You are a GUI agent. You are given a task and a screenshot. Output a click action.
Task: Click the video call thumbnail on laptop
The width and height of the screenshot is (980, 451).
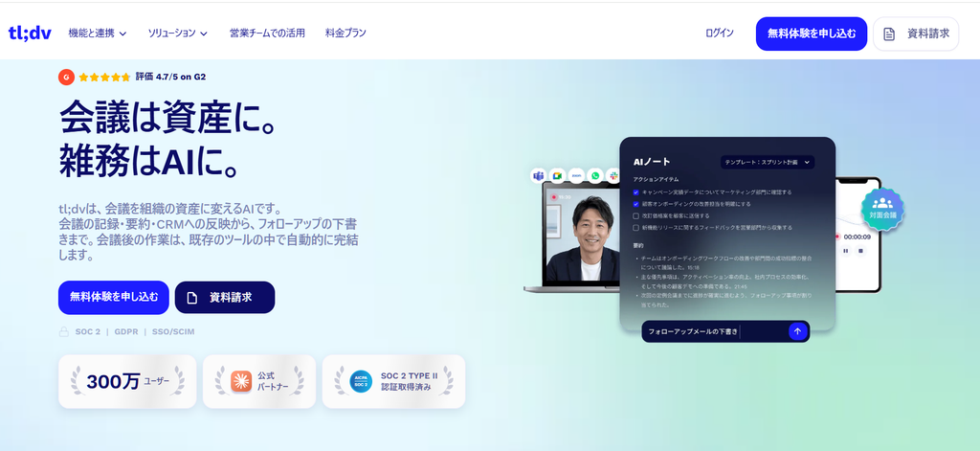click(x=584, y=236)
